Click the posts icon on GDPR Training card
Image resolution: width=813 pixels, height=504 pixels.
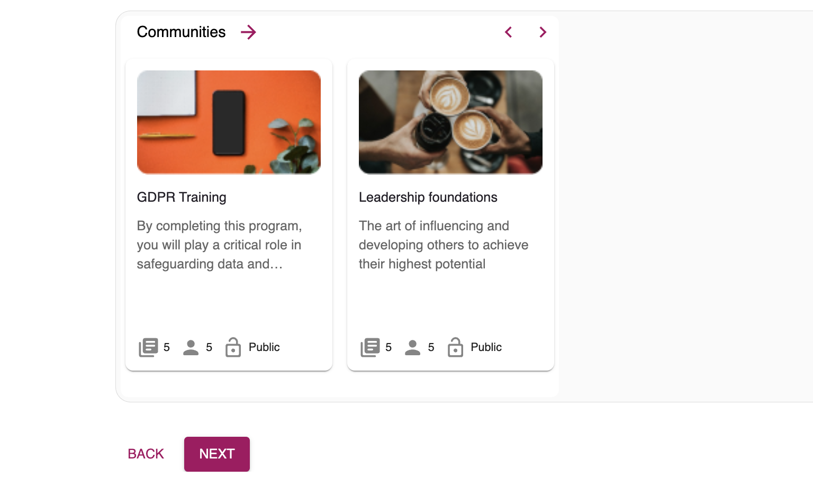[148, 347]
